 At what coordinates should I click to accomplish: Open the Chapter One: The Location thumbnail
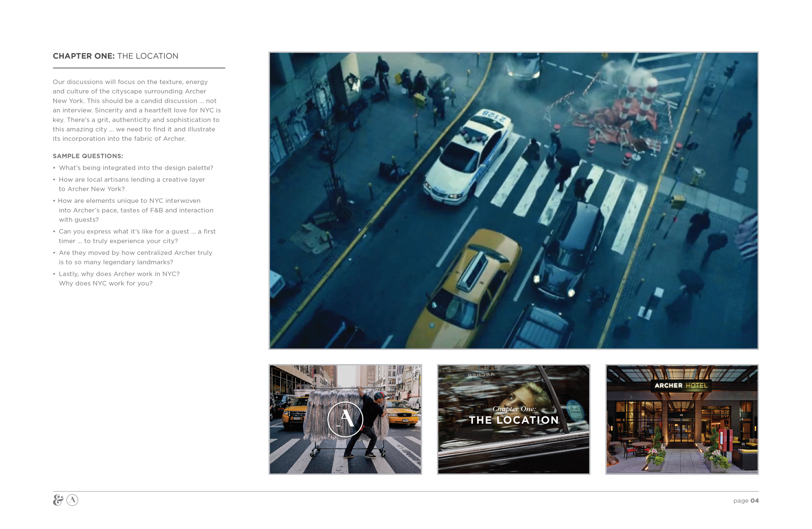pos(514,419)
